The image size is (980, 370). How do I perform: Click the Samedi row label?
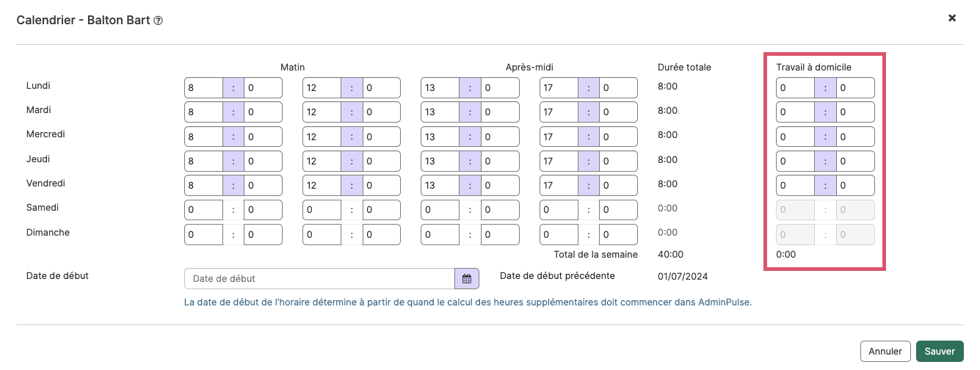point(43,208)
